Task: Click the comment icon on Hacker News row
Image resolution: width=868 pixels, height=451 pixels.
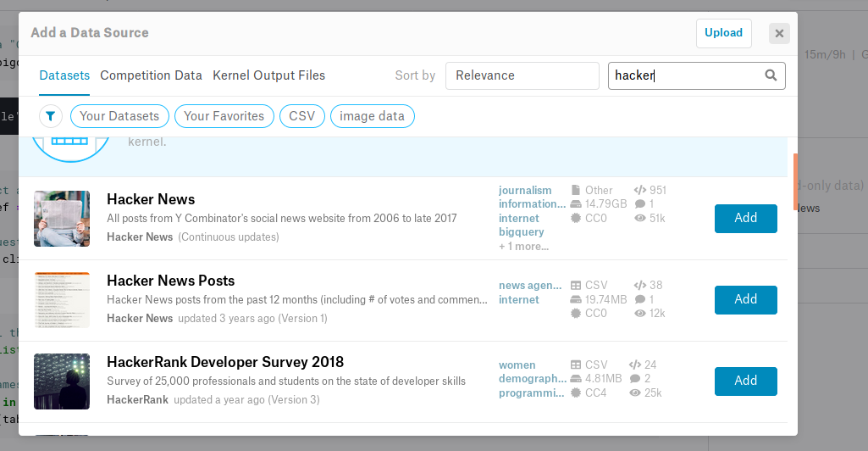Action: [640, 204]
